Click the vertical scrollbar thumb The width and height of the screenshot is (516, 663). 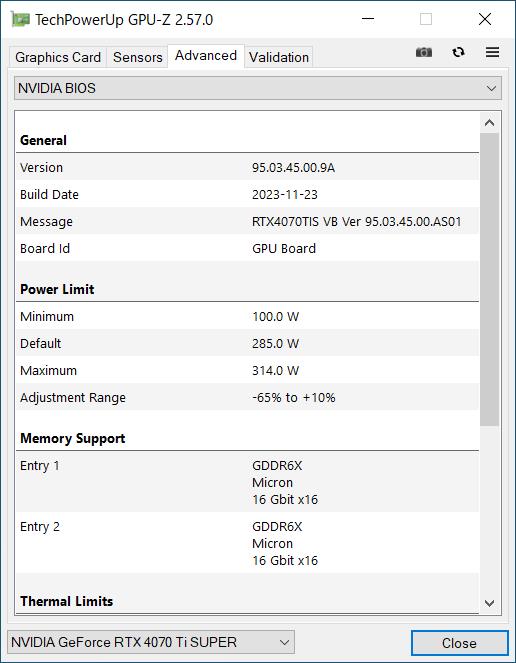(x=489, y=279)
